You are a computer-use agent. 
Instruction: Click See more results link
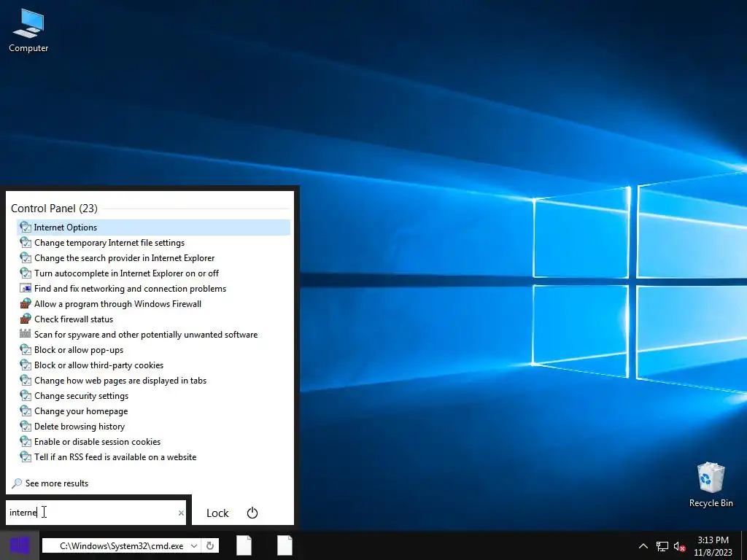coord(57,483)
